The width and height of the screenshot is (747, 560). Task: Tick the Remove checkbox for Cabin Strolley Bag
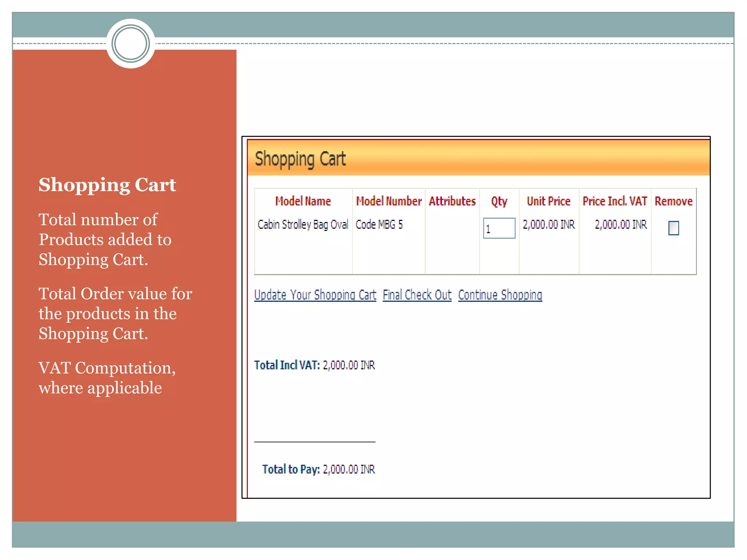[x=673, y=228]
